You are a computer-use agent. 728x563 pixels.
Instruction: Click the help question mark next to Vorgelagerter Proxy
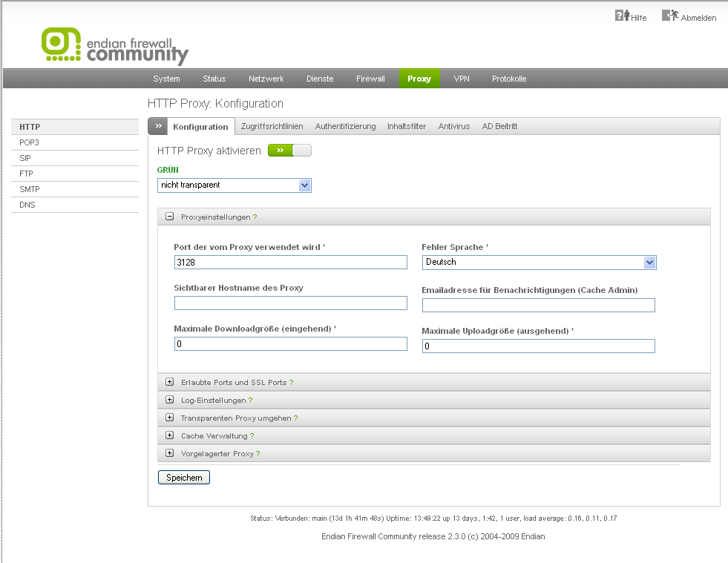258,454
